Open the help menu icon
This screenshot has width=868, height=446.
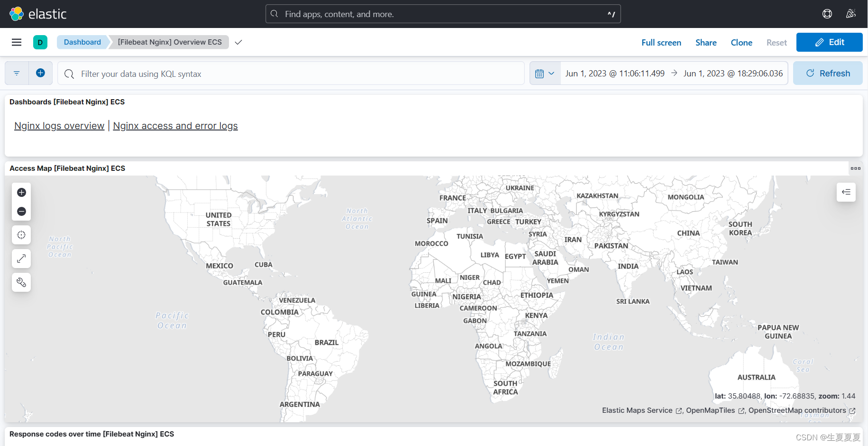pyautogui.click(x=827, y=14)
